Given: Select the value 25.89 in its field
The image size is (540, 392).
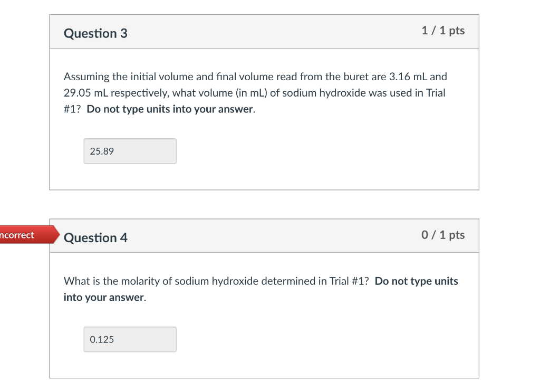Looking at the screenshot, I should coord(101,151).
